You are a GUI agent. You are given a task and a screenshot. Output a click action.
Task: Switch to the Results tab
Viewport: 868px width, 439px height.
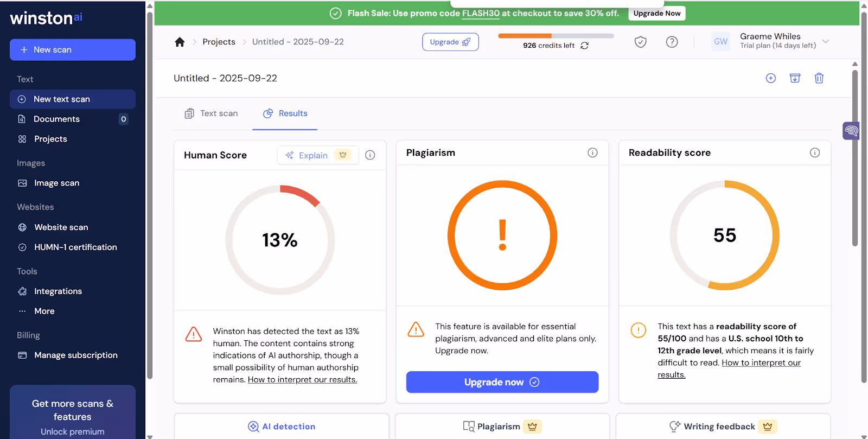tap(285, 113)
